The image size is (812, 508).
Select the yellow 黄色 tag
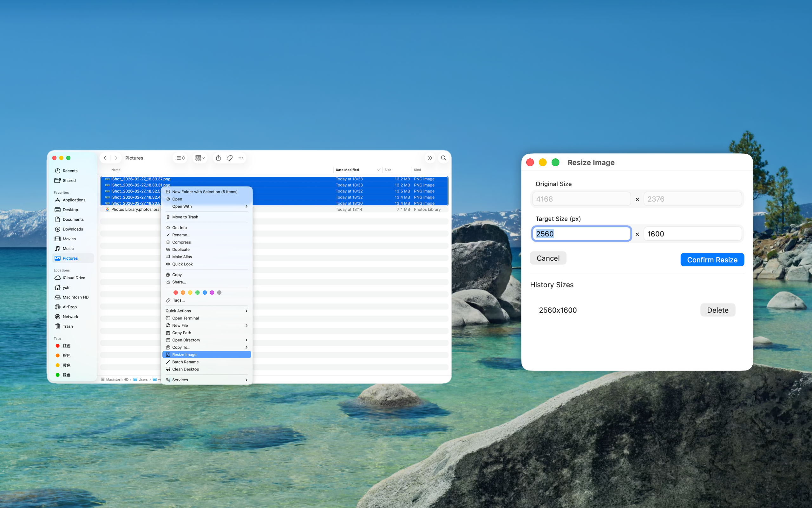coord(73,365)
